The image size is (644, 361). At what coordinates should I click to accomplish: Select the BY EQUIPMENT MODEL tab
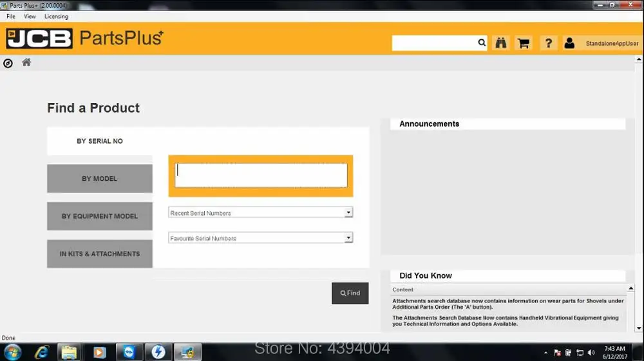click(100, 216)
